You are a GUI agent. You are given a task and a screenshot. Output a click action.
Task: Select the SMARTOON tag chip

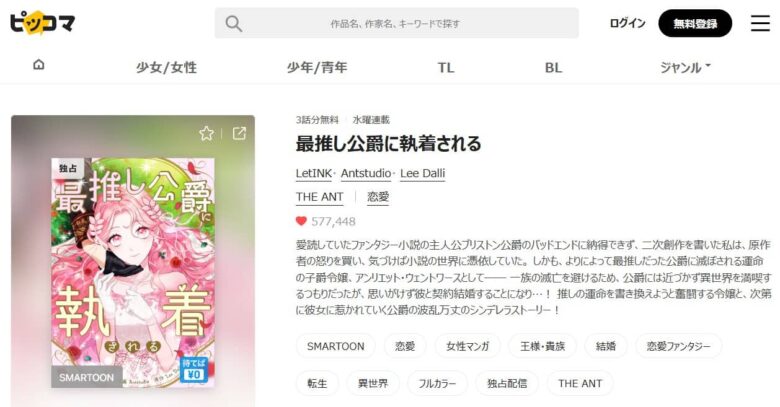335,346
